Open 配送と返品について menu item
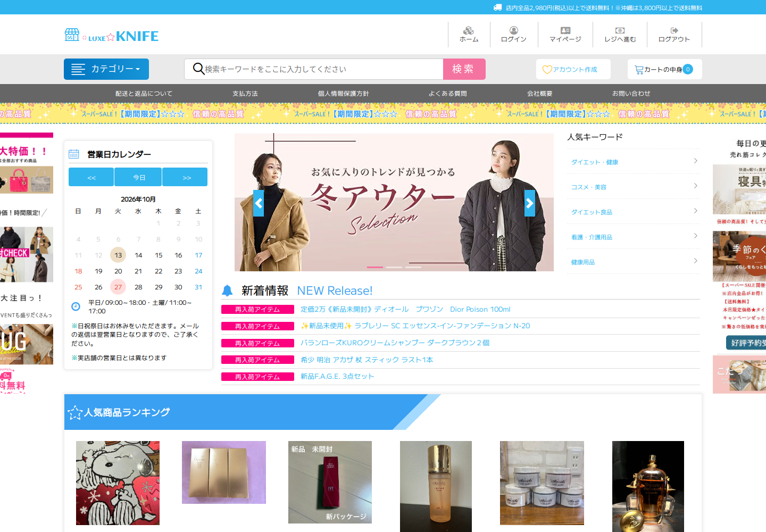The height and width of the screenshot is (532, 766). 144,94
